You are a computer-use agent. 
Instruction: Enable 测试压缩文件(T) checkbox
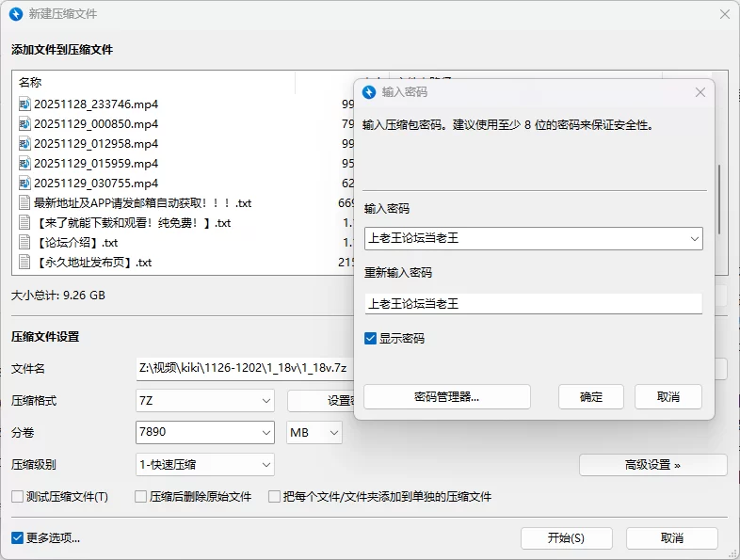[x=17, y=496]
